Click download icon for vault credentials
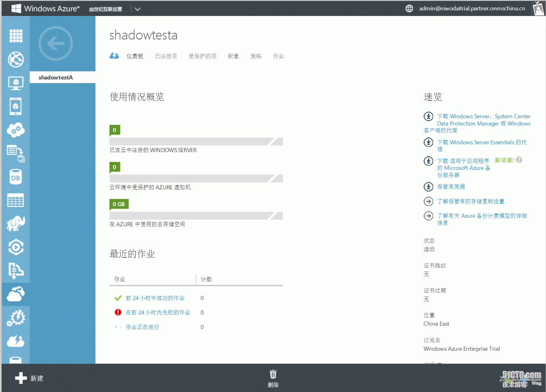This screenshot has height=392, width=546. 428,187
